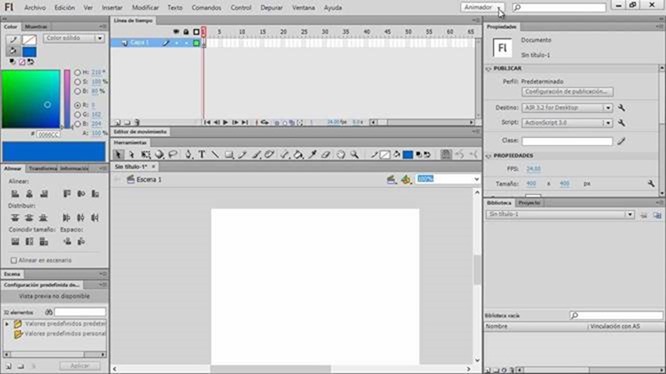666x374 pixels.
Task: Open the Destino AIR 3.2 dropdown
Action: (x=567, y=108)
